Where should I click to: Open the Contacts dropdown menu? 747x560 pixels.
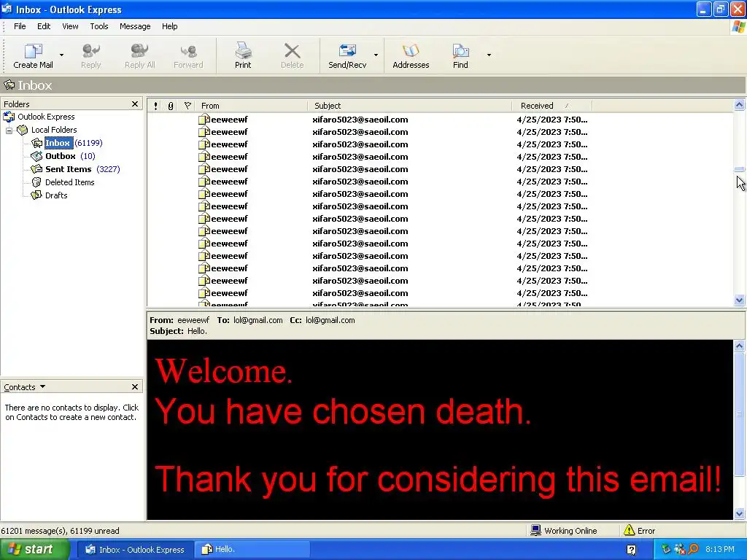click(x=42, y=386)
